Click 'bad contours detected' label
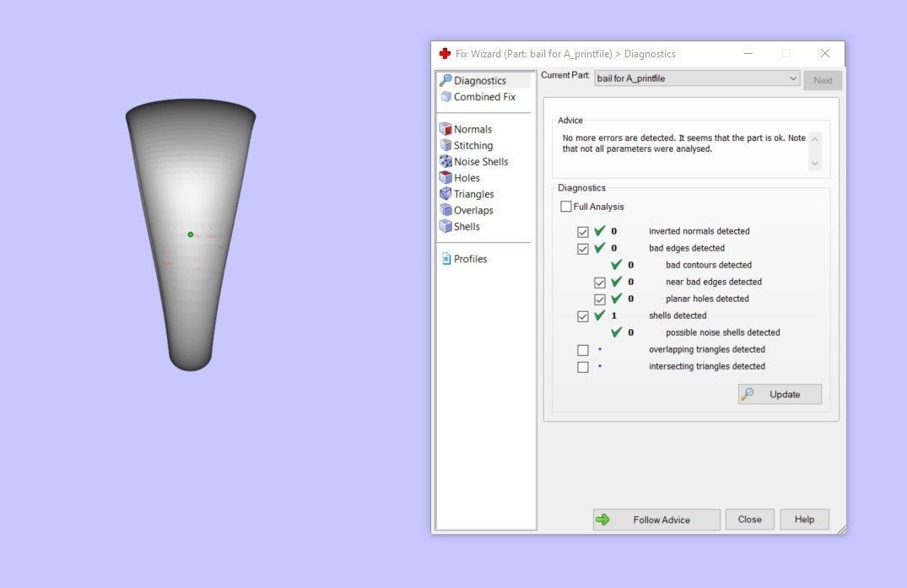 tap(709, 264)
